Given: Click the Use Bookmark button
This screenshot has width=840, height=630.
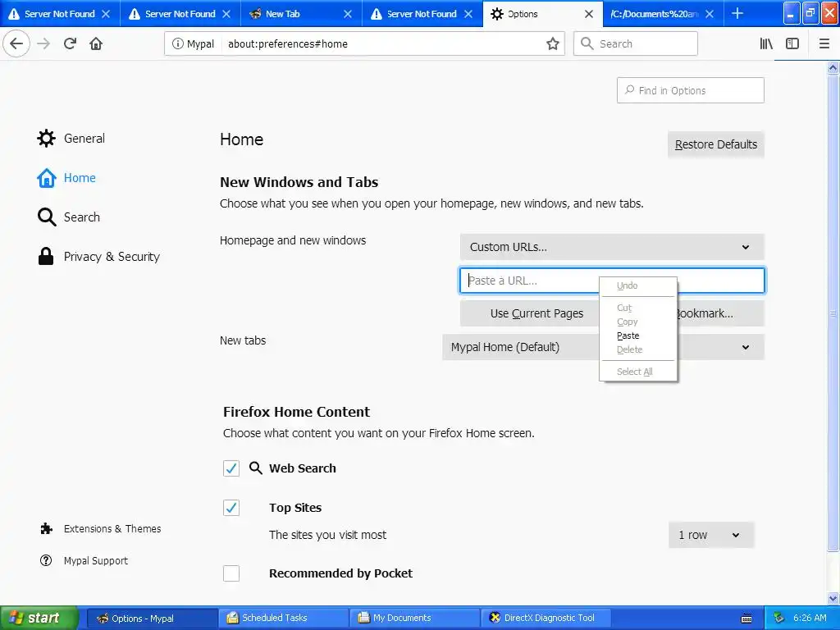Looking at the screenshot, I should [720, 313].
